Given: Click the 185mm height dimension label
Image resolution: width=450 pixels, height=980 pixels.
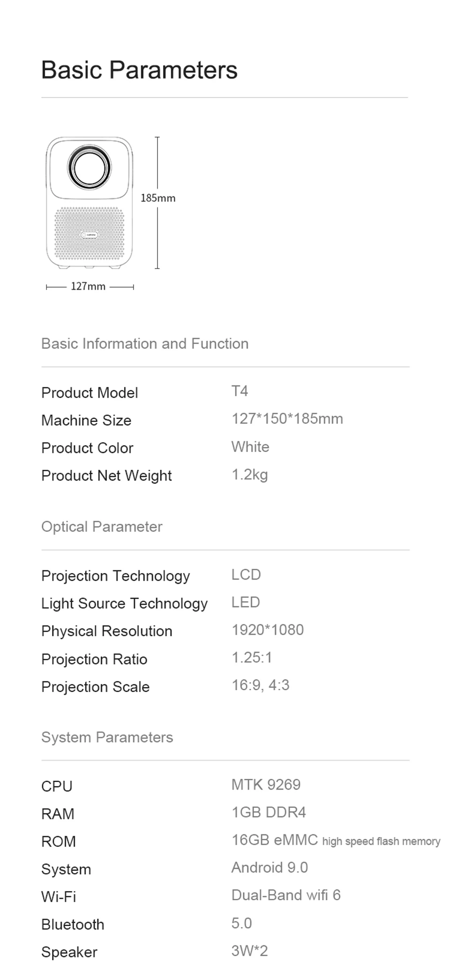Looking at the screenshot, I should [158, 198].
